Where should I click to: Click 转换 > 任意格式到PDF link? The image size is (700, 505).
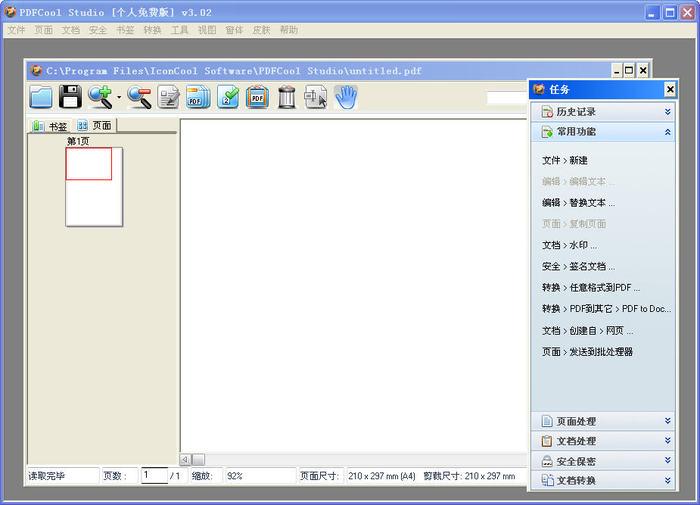[591, 288]
